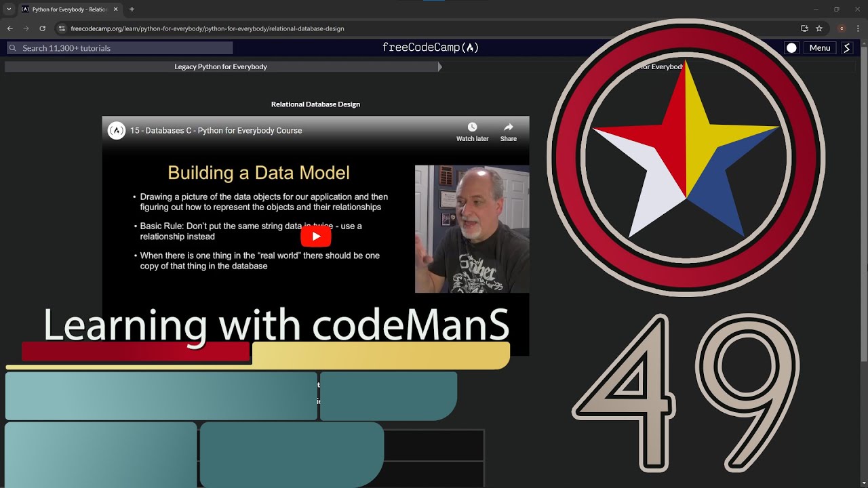868x488 pixels.
Task: Go back to the previous page
Action: [x=9, y=28]
